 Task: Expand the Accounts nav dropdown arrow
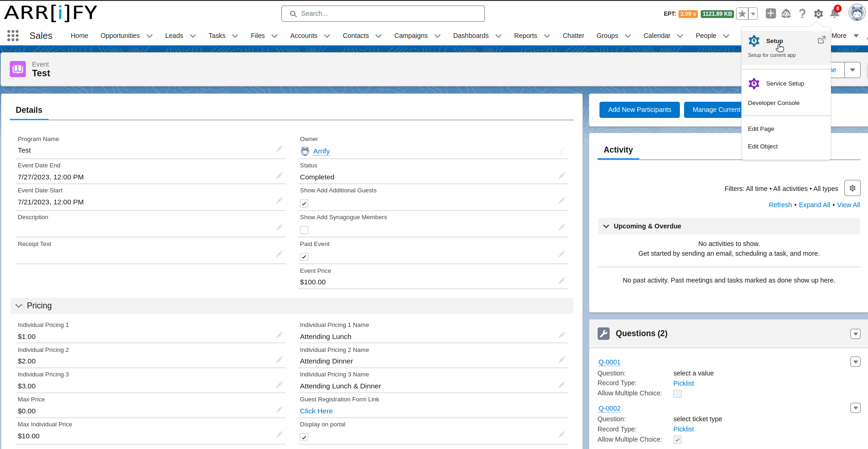pyautogui.click(x=327, y=36)
